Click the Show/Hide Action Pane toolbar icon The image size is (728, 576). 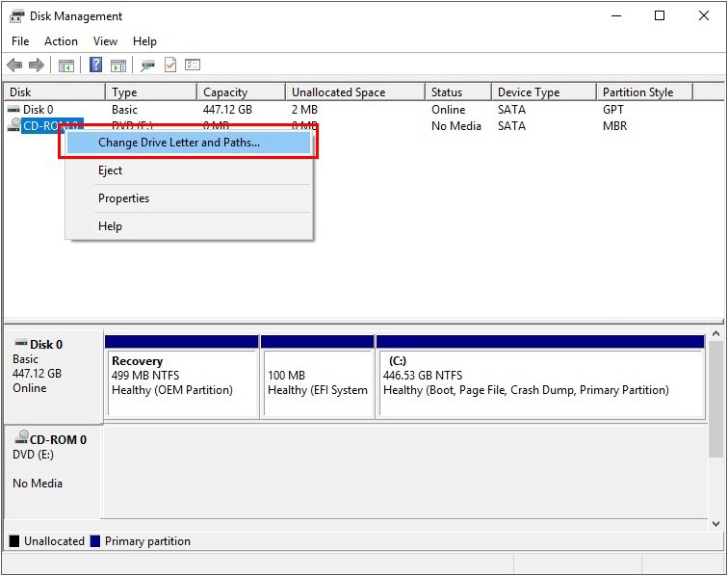coord(118,65)
